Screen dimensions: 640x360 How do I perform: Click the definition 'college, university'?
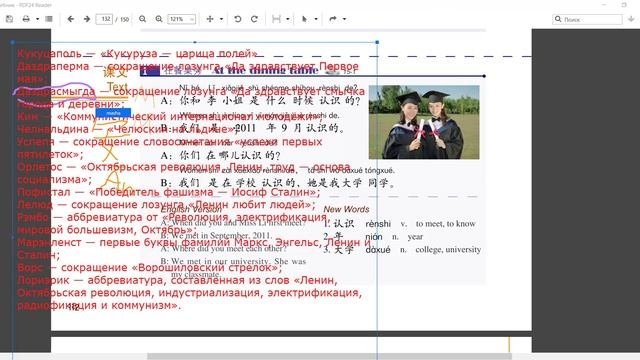click(x=448, y=249)
